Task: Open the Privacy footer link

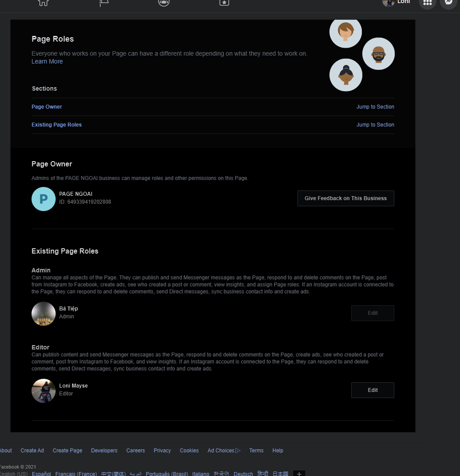Action: (x=162, y=451)
